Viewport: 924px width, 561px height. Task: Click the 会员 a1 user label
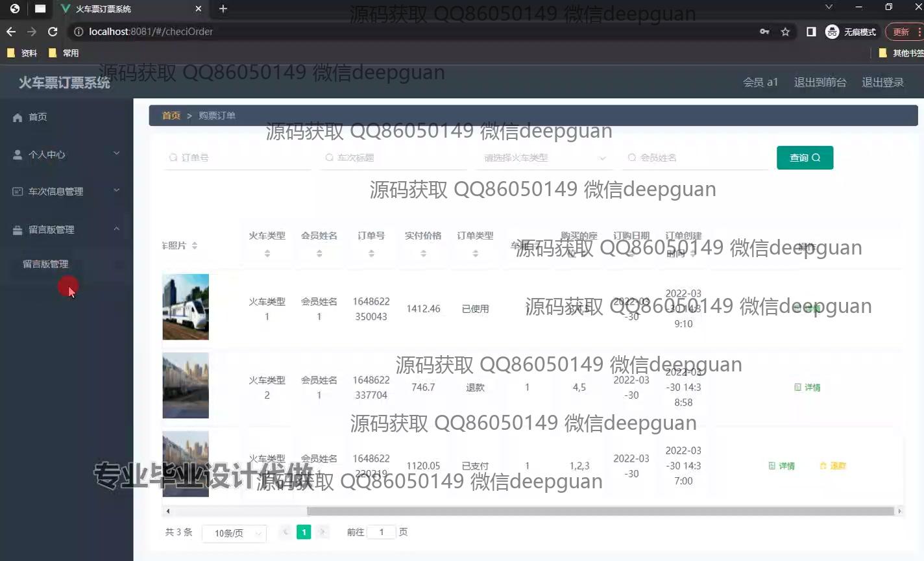760,82
